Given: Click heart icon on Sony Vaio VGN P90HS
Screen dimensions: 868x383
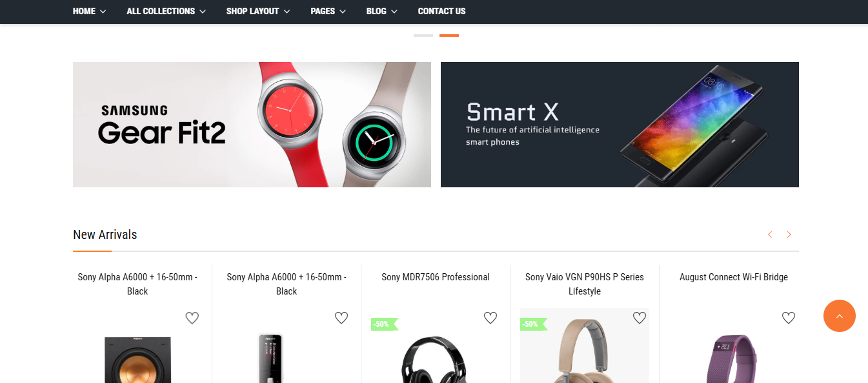Looking at the screenshot, I should 640,318.
